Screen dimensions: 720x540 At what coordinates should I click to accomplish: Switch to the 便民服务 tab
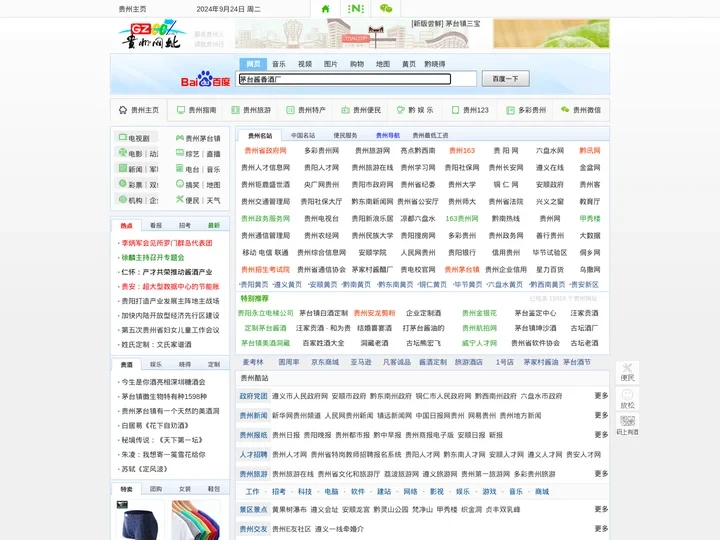point(345,135)
